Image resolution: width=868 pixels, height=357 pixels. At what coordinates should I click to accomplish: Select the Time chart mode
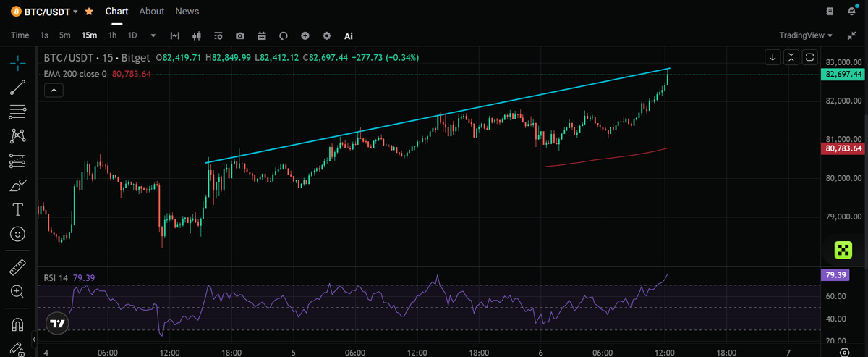(20, 35)
